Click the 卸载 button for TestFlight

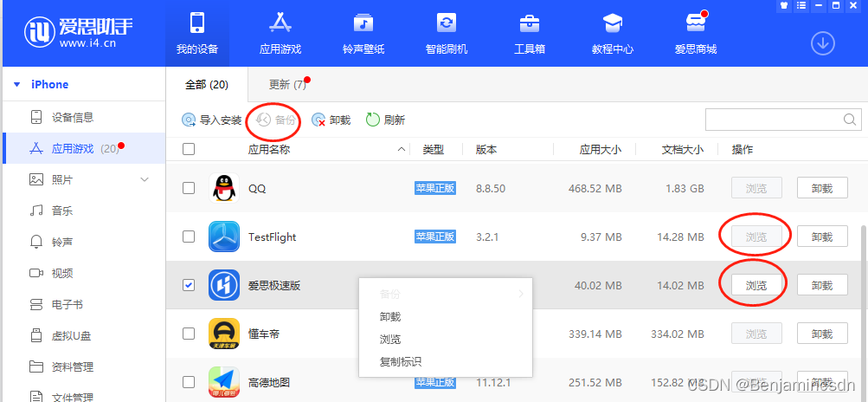coord(822,237)
